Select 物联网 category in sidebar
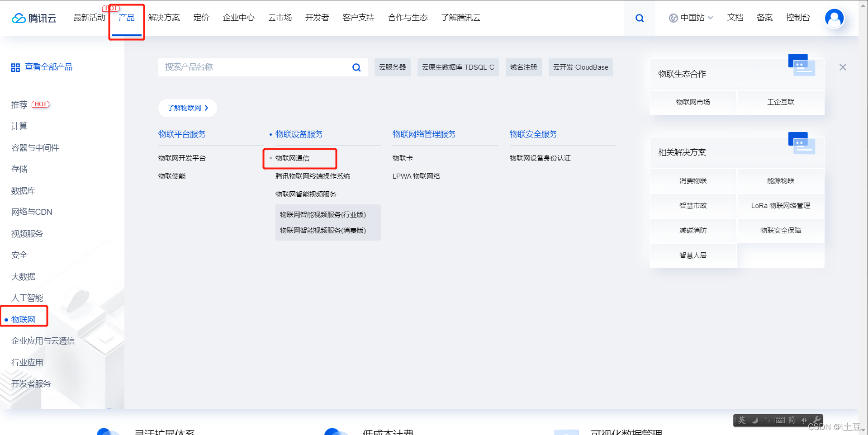The height and width of the screenshot is (435, 868). click(x=23, y=320)
